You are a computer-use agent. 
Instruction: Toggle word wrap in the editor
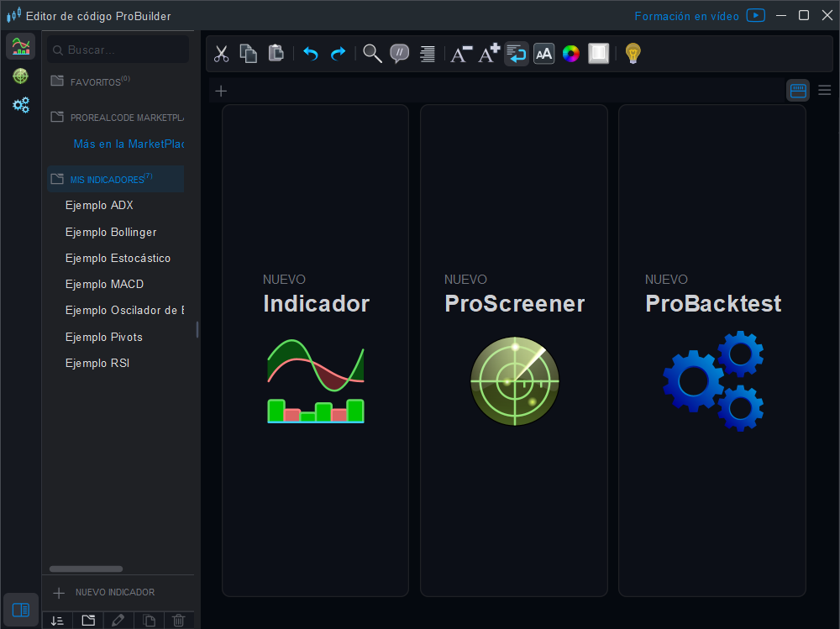[517, 54]
